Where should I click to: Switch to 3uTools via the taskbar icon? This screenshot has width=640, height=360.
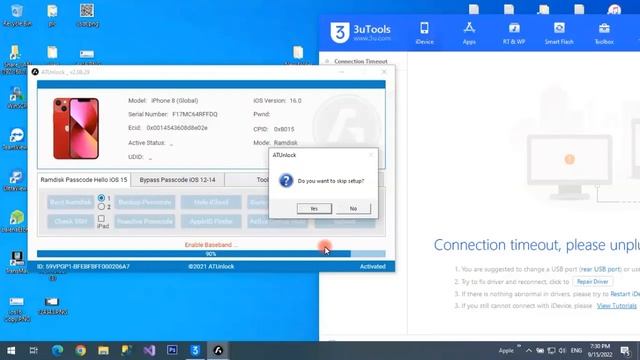195,350
